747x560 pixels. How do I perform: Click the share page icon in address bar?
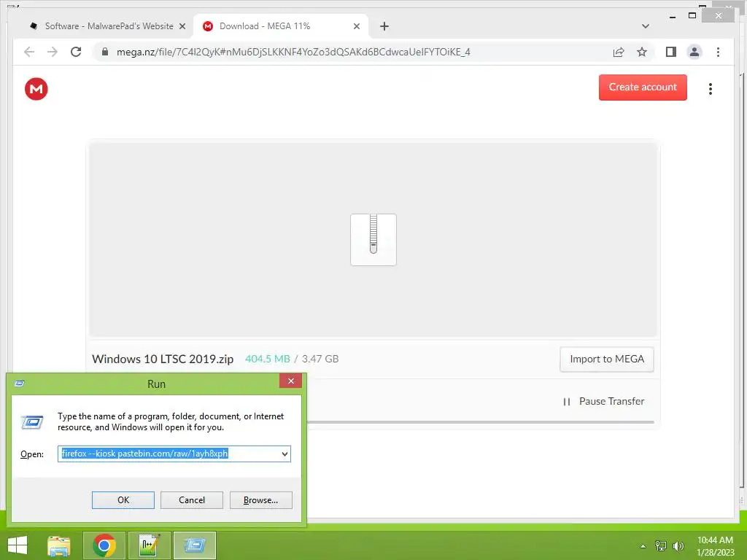[x=619, y=52]
